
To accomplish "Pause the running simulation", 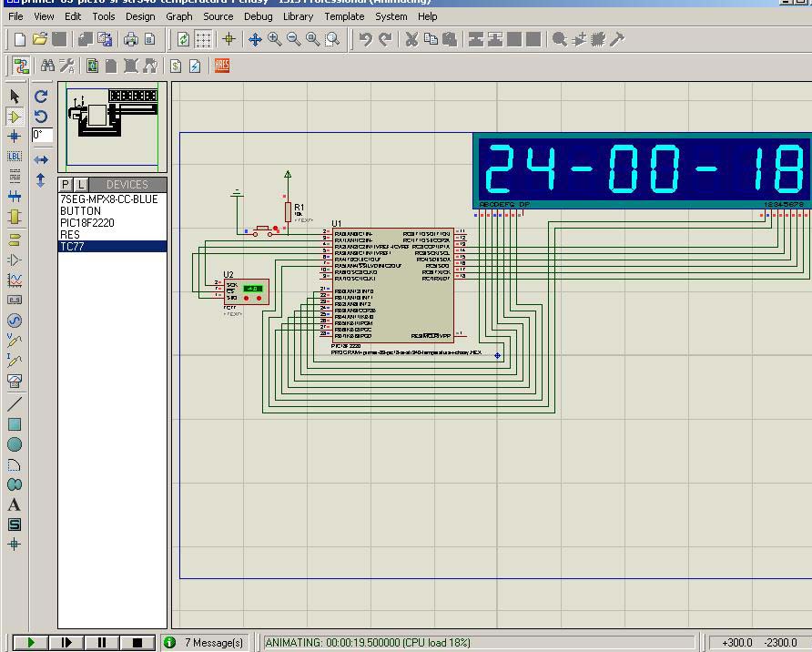I will tap(101, 642).
